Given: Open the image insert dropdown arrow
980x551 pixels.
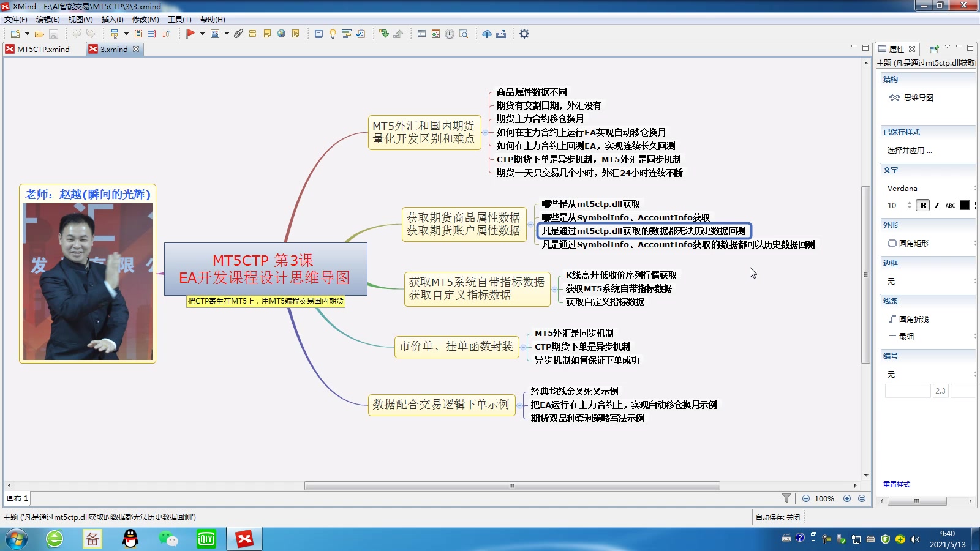Looking at the screenshot, I should 227,34.
